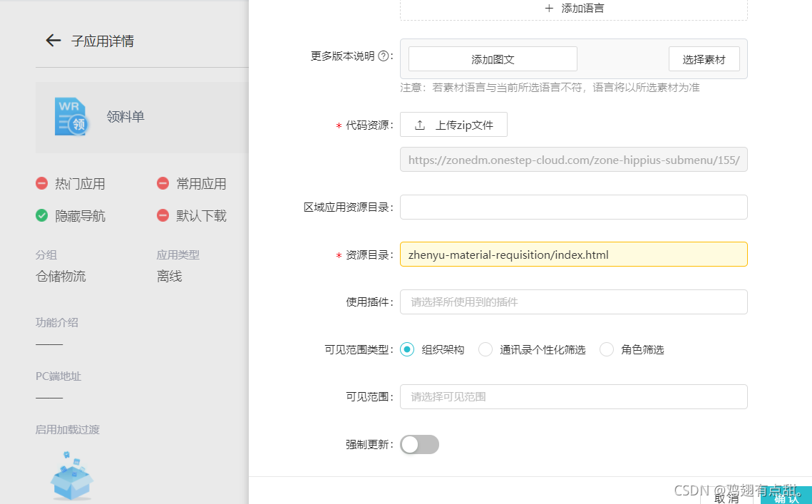Open the 使用插件 plugin selector
Viewport: 812px width, 504px height.
click(574, 302)
